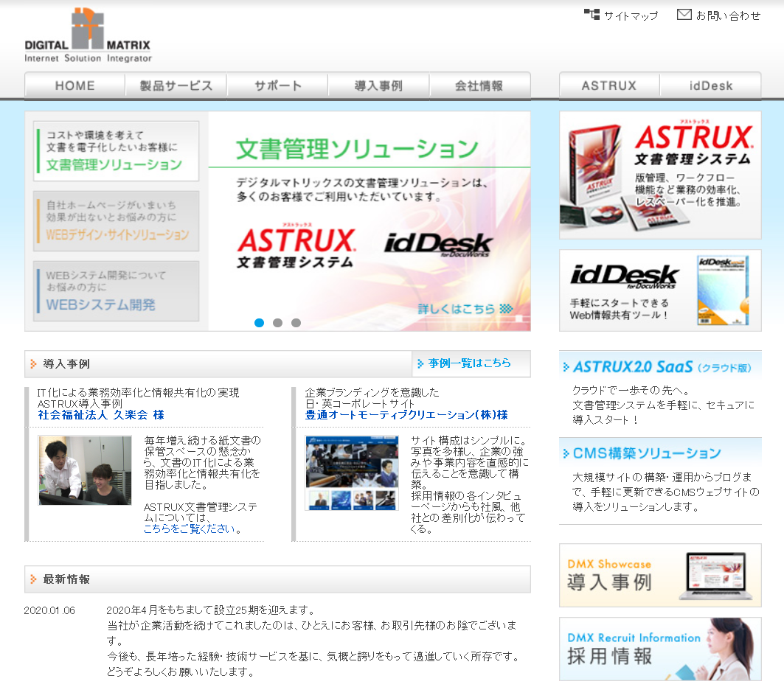Open the 会社情報 menu
The height and width of the screenshot is (687, 784).
pyautogui.click(x=479, y=86)
